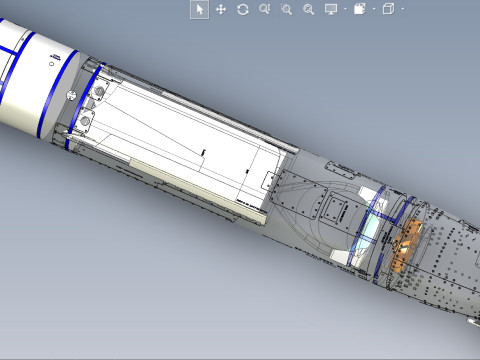Open the monitor display settings icon
This screenshot has width=480, height=360.
coord(331,9)
